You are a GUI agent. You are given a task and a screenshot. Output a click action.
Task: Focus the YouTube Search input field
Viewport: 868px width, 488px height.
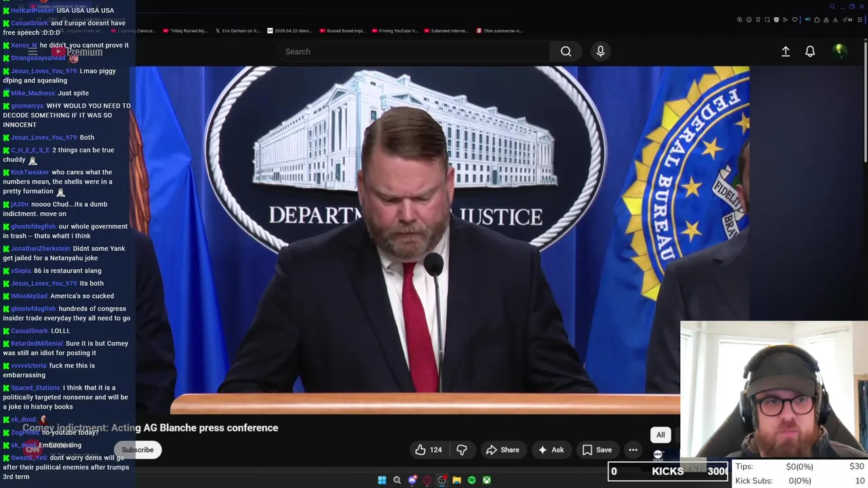414,52
